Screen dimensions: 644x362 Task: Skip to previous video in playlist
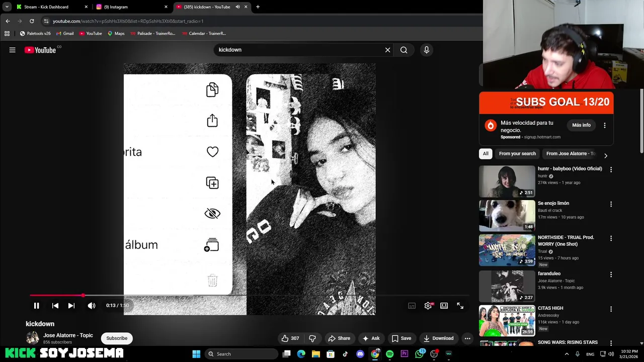[55, 306]
